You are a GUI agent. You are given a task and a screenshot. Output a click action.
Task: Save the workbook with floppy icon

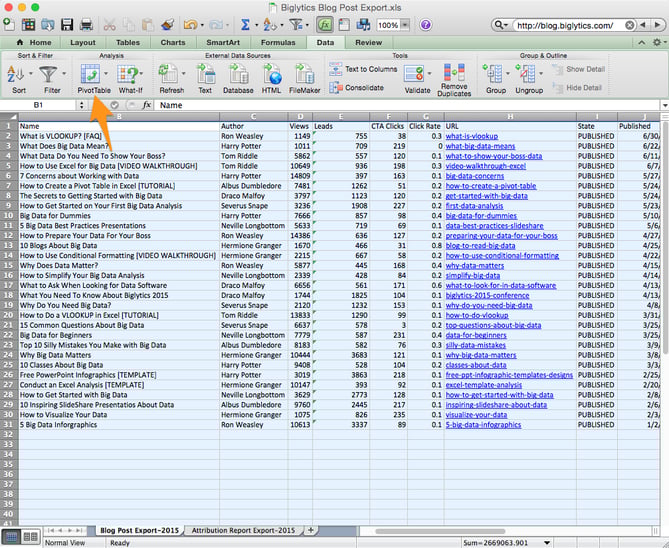click(67, 24)
